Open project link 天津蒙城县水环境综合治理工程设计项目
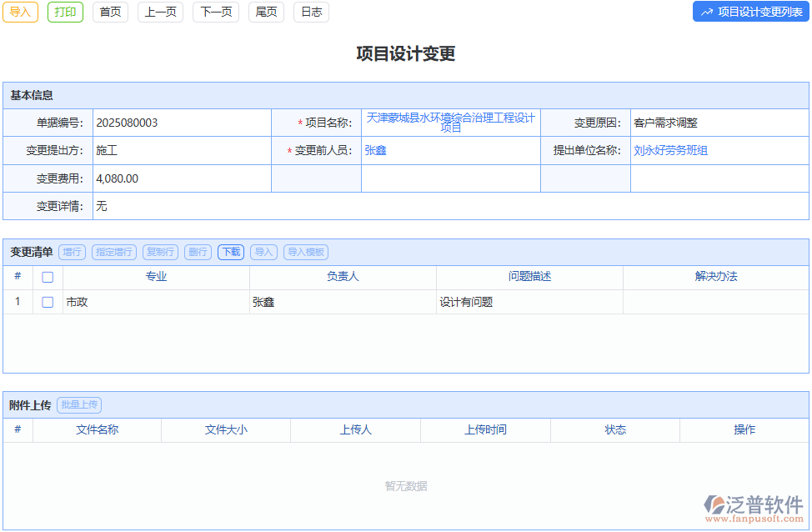This screenshot has height=532, width=812. (x=450, y=123)
